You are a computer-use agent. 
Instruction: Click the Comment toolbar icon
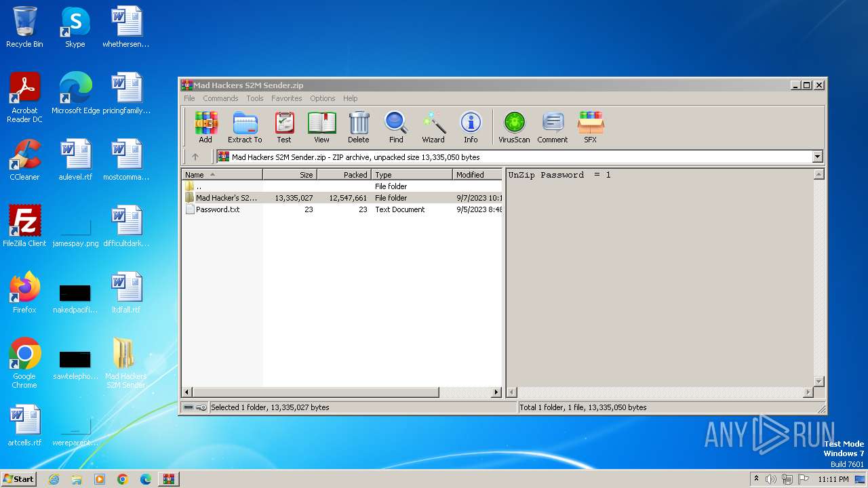point(553,127)
